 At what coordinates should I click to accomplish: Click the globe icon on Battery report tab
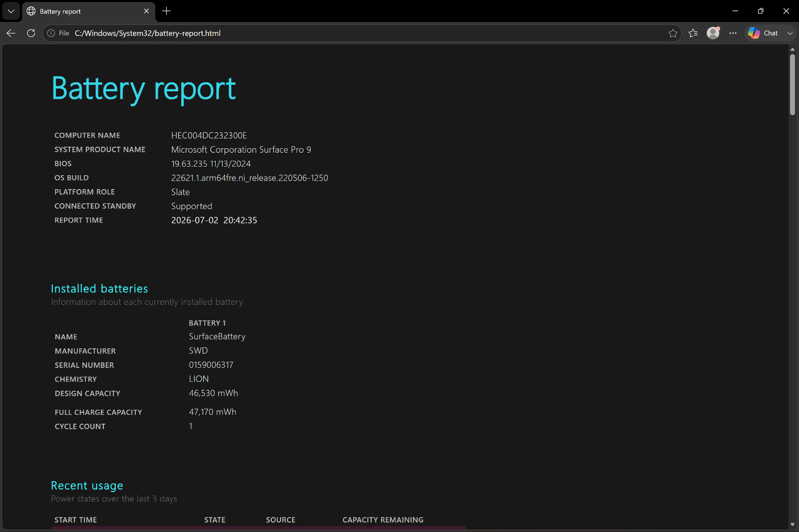(x=31, y=11)
